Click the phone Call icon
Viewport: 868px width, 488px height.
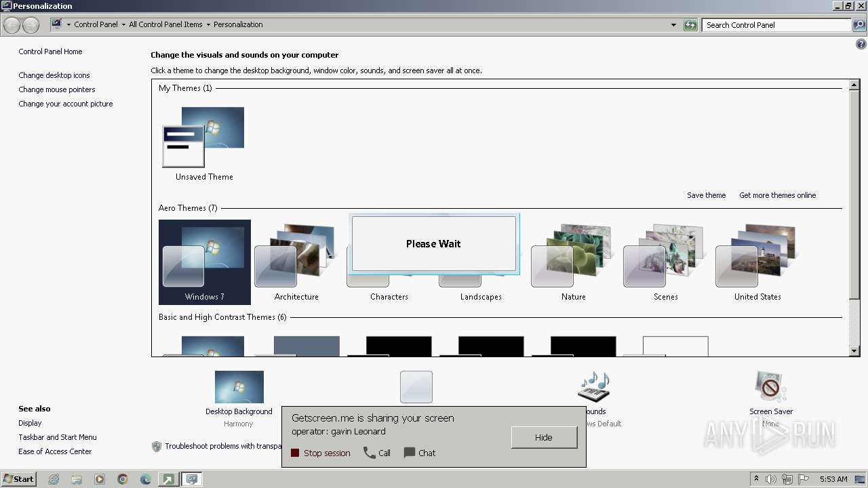370,453
